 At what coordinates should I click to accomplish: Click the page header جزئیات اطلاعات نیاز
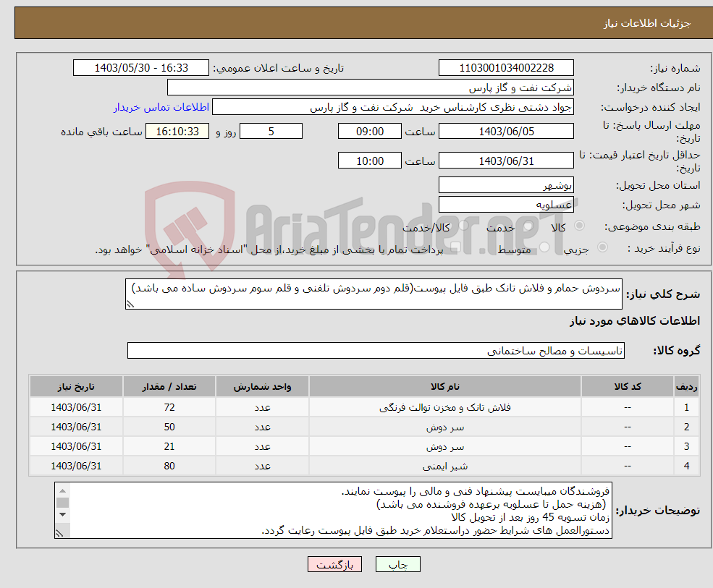(646, 23)
